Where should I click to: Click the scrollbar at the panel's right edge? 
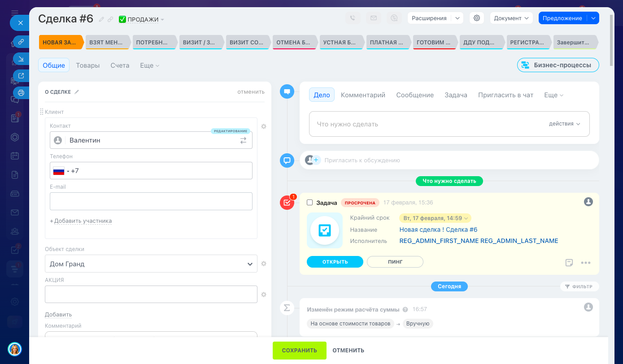point(612,40)
